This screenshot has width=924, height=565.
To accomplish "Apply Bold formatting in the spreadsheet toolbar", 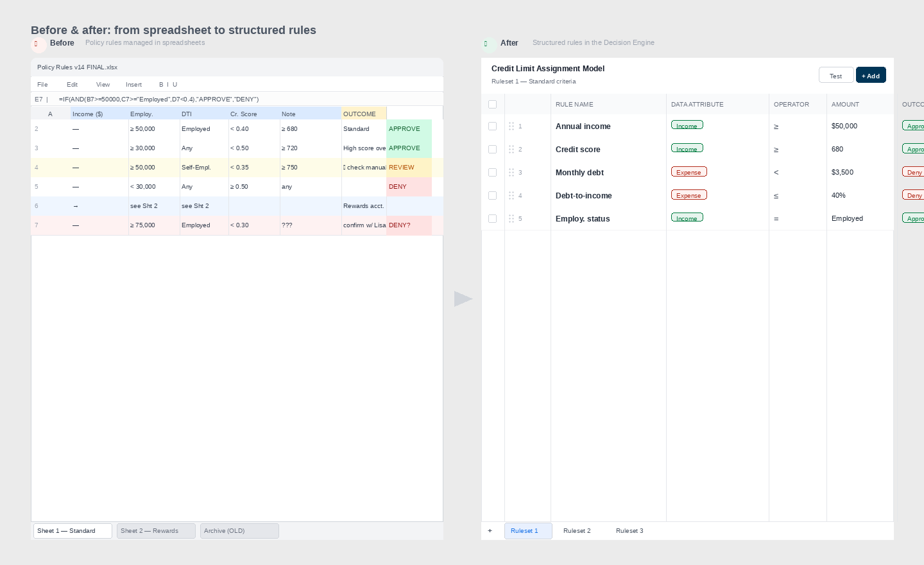I will (160, 84).
